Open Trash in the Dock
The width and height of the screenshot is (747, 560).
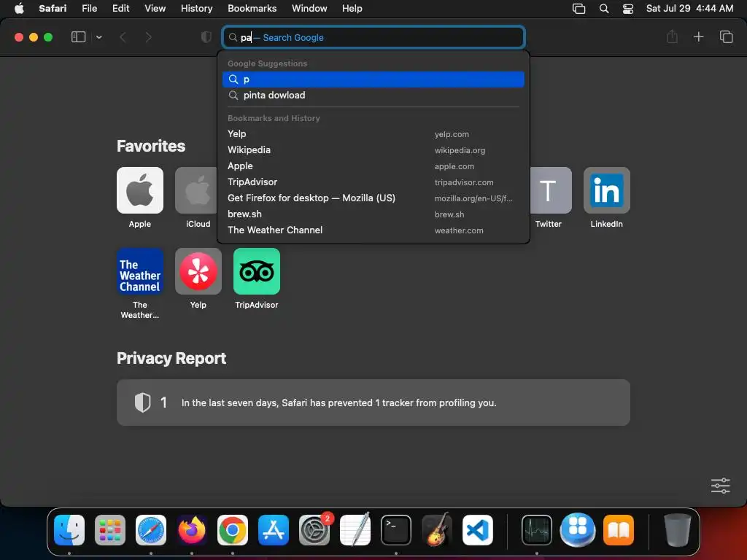click(x=678, y=529)
